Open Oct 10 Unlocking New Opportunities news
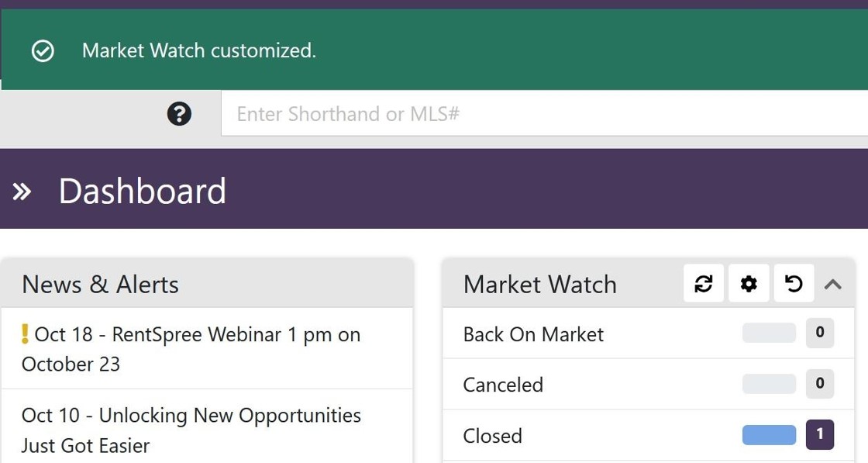This screenshot has width=868, height=463. point(191,430)
